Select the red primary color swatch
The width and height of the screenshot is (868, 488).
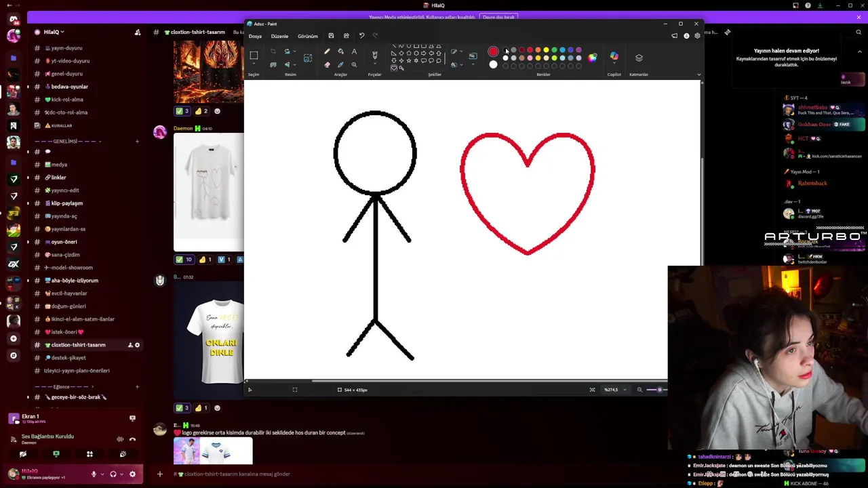(493, 52)
